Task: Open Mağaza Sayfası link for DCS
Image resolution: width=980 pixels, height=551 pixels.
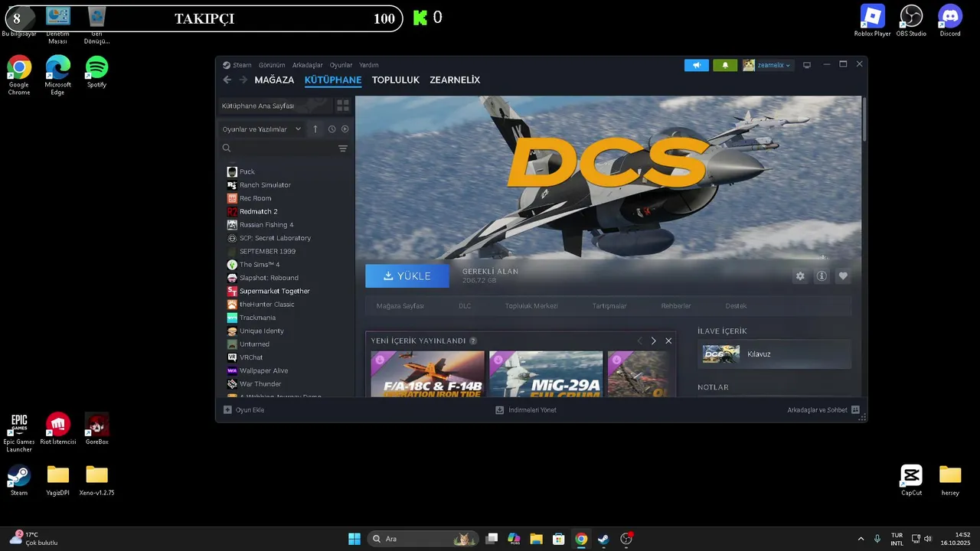Action: (400, 306)
